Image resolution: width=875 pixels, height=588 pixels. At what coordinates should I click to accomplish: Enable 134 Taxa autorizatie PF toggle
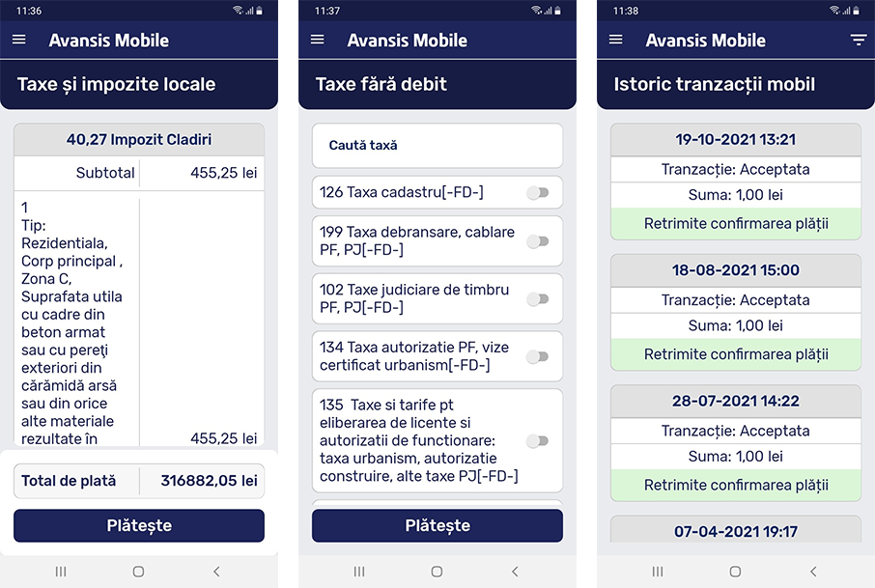[x=538, y=357]
